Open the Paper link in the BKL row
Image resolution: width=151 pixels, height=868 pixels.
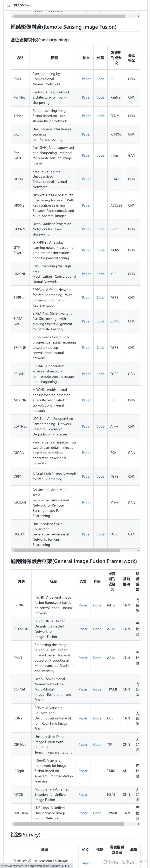(x=86, y=134)
